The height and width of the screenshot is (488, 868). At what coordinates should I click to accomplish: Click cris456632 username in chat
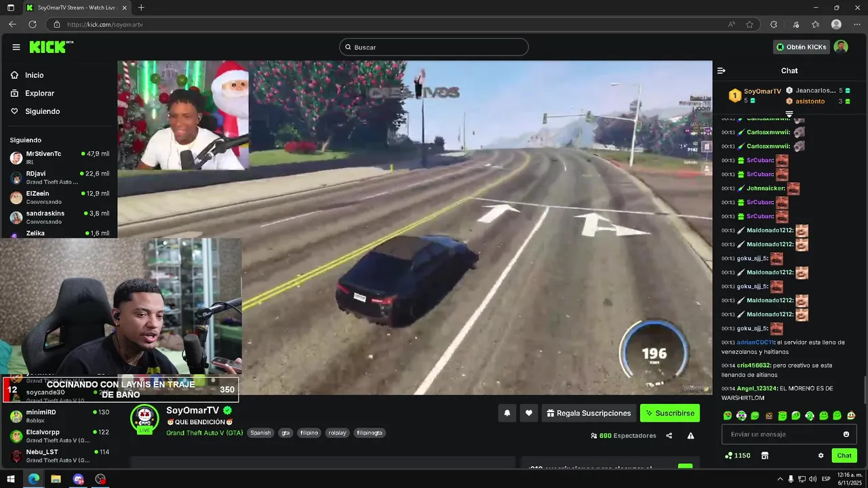(x=753, y=365)
